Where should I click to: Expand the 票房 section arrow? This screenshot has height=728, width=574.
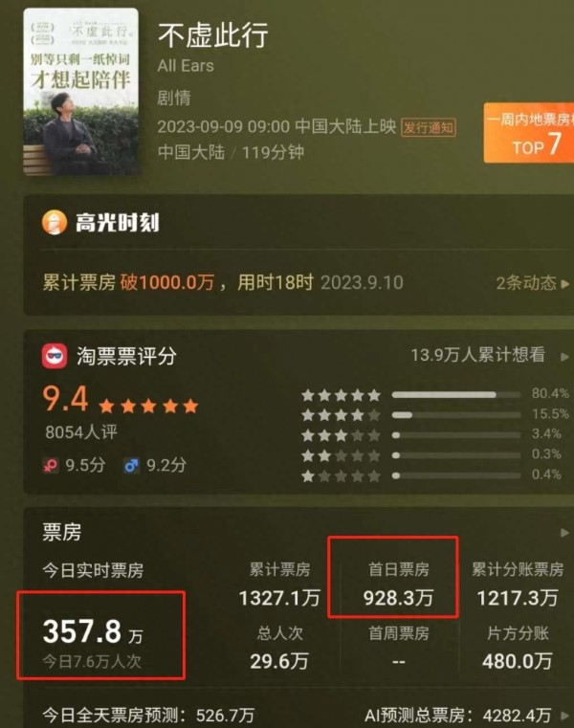pyautogui.click(x=564, y=533)
